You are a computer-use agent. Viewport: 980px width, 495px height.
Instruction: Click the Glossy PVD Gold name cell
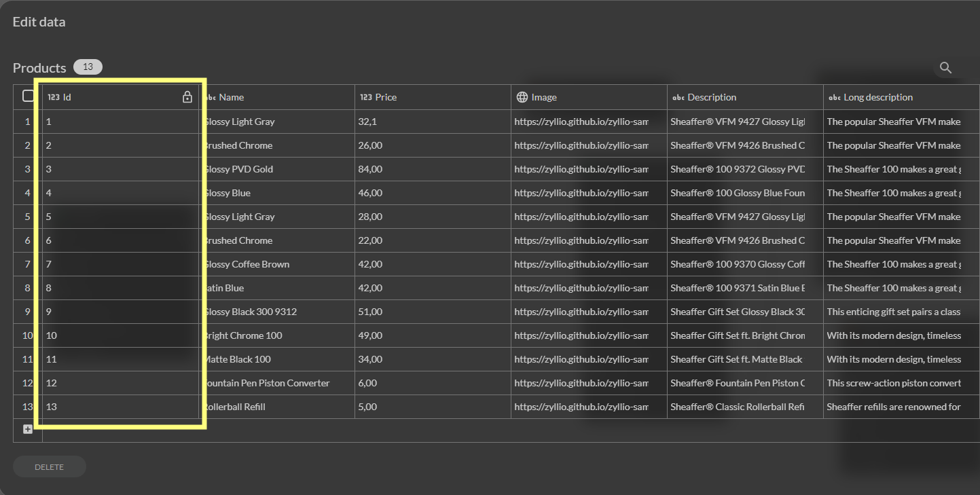click(x=239, y=169)
